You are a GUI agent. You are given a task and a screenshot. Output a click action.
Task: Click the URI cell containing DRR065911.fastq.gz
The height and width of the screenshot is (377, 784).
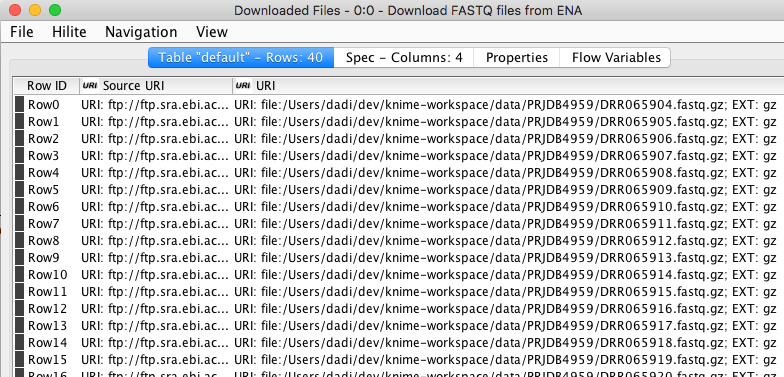(508, 224)
